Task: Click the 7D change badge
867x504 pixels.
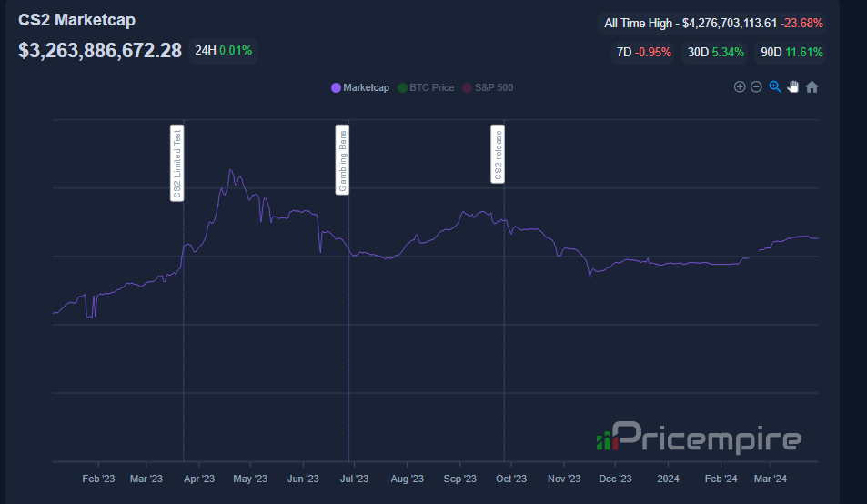Action: pos(643,53)
